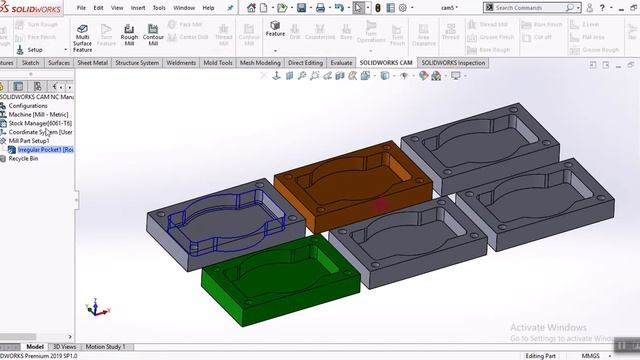Viewport: 640px width, 360px height.
Task: Switch to the Sheet Metal tab
Action: point(93,62)
